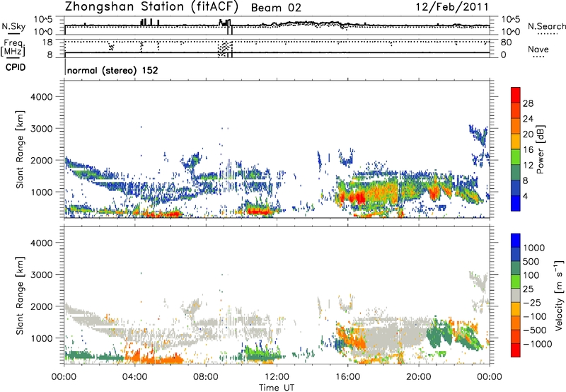Select the "Power [dB]" color bar title
Screen dimensions: 566x392
tap(540, 149)
